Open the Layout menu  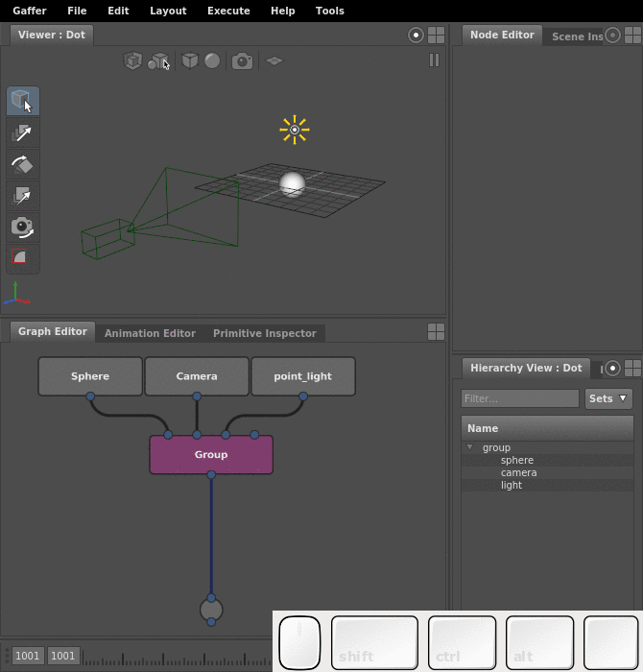(x=168, y=11)
